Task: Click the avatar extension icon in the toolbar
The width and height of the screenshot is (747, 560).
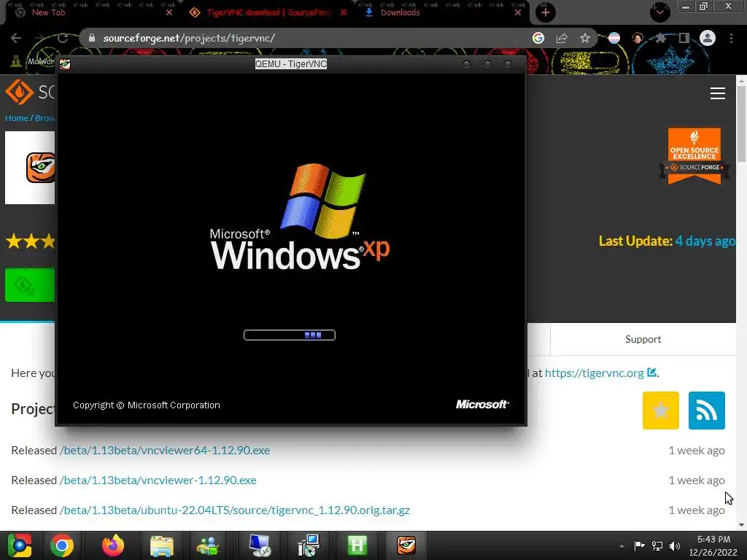Action: coord(638,38)
